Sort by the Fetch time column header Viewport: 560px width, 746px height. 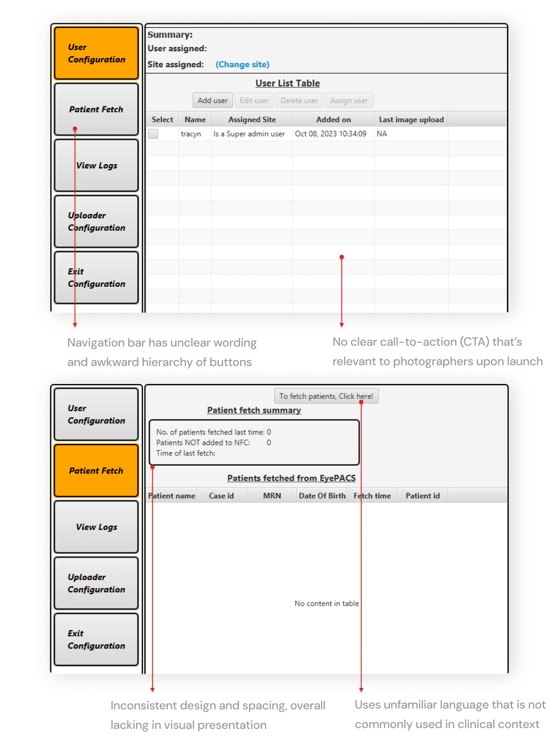[x=372, y=495]
